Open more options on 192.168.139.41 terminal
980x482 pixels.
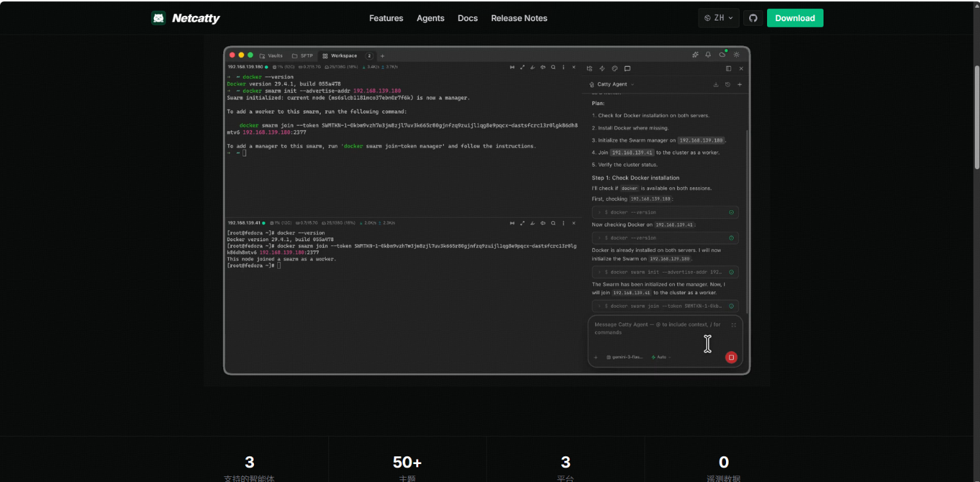[x=563, y=223]
